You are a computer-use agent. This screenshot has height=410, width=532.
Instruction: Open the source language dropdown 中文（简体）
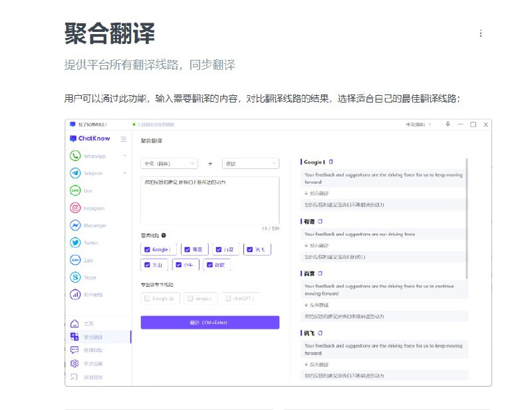point(170,163)
